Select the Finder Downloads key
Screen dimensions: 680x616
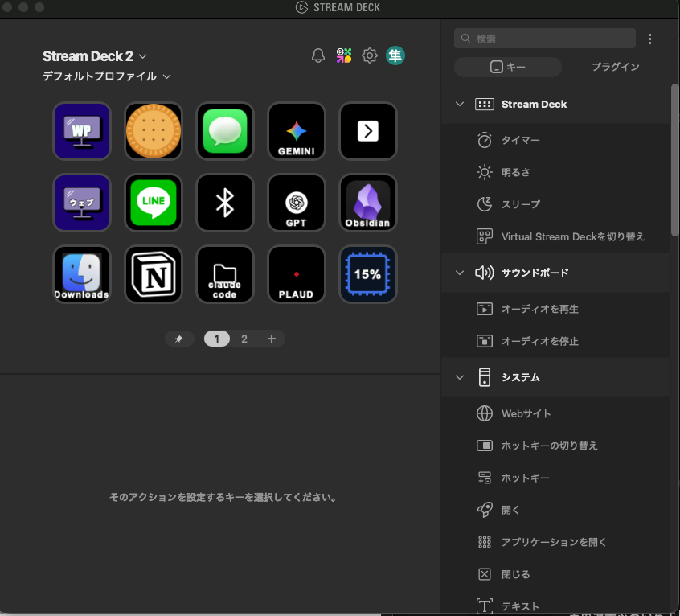[82, 274]
